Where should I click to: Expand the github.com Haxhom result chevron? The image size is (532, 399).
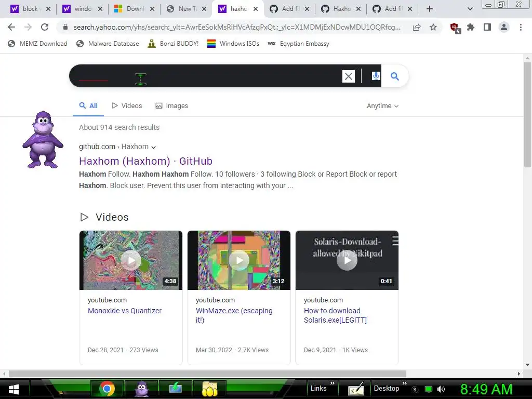pos(153,147)
